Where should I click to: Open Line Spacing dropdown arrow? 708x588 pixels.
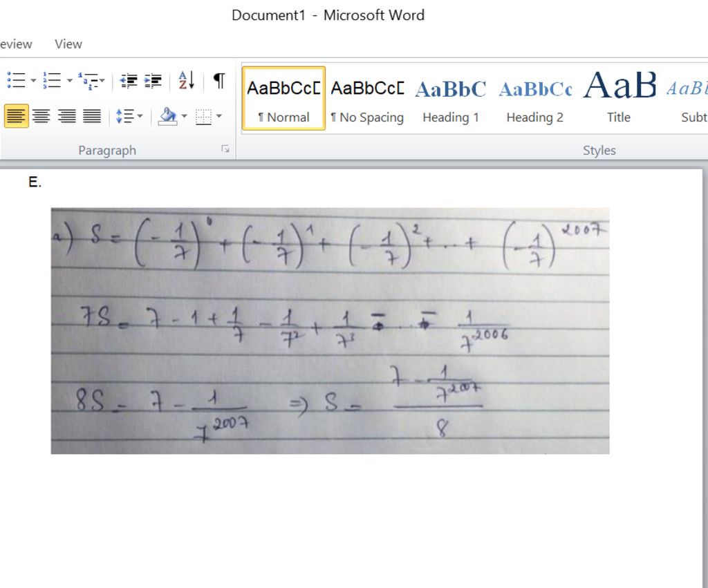tap(140, 117)
